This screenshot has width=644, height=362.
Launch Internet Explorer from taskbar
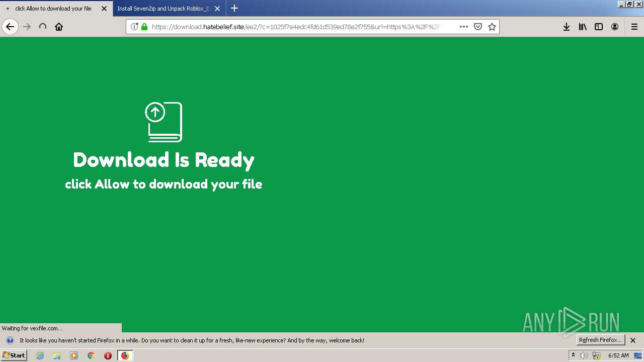coord(40,355)
